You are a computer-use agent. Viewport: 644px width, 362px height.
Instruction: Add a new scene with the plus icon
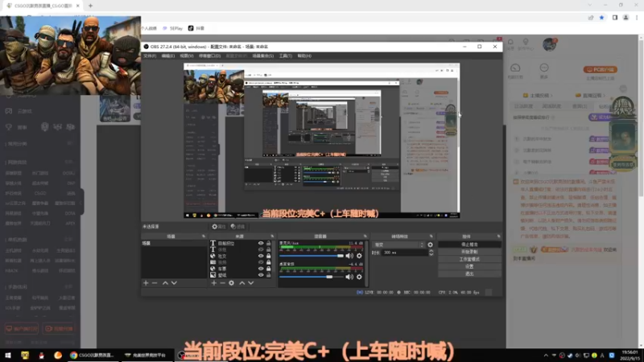click(x=146, y=283)
